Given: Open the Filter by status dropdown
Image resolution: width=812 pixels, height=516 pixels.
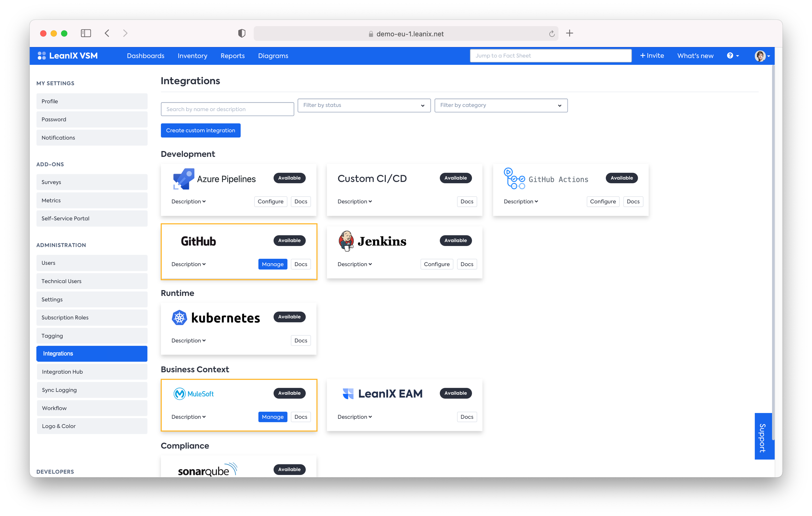Looking at the screenshot, I should point(363,105).
